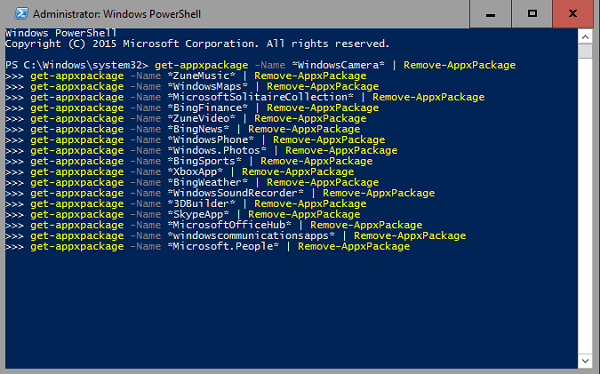
Task: Click the scrollbar up arrow
Action: [585, 37]
